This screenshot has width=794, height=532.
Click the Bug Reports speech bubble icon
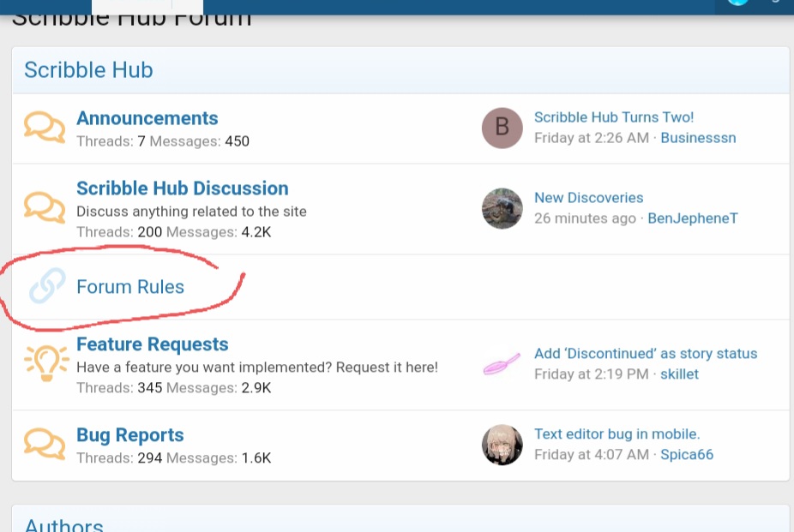45,445
